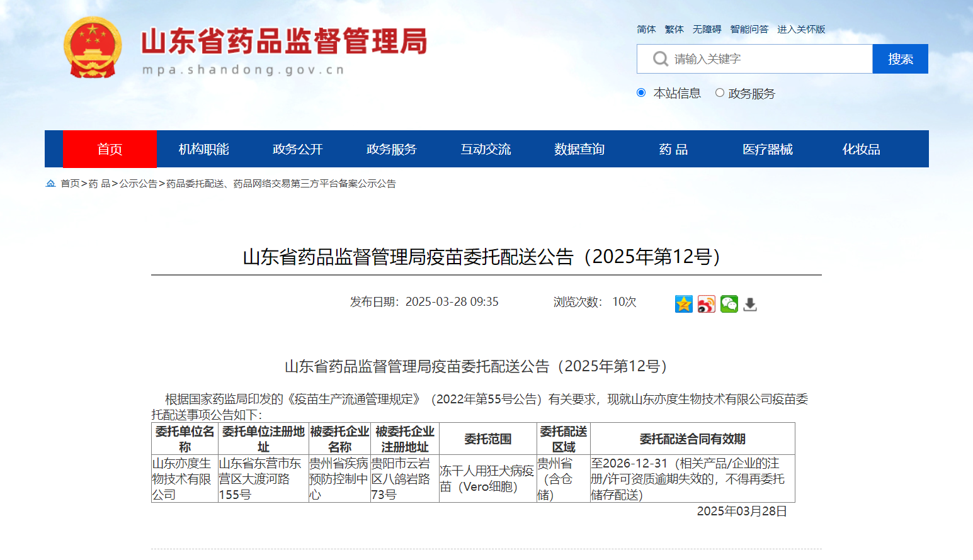
Task: Open the 机构职能 menu item
Action: (203, 149)
